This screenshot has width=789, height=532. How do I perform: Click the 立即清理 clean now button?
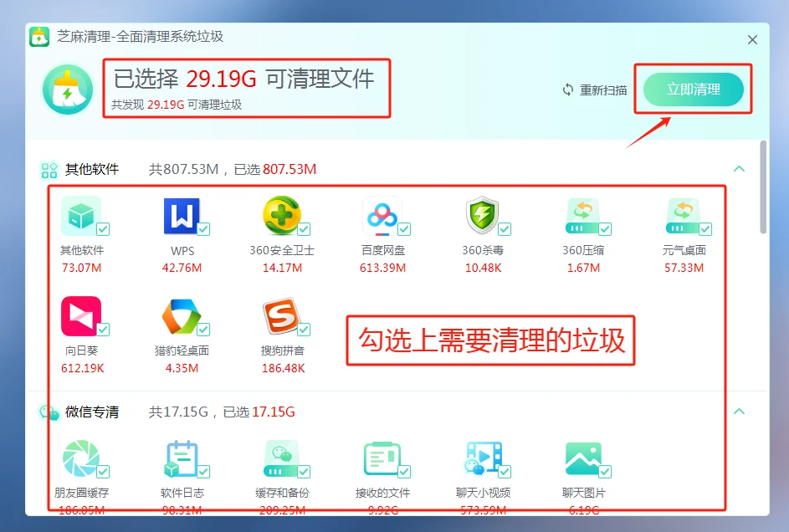[x=694, y=90]
